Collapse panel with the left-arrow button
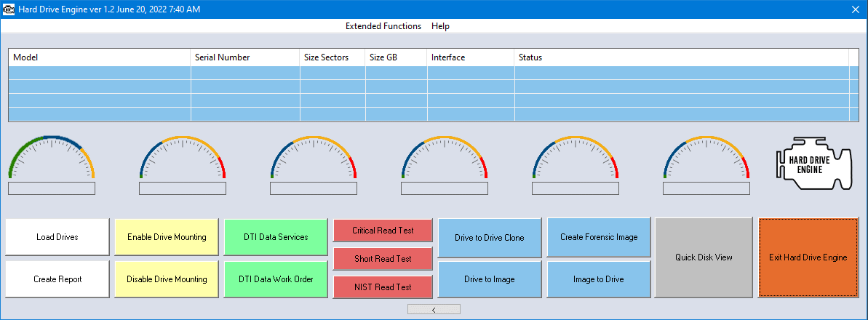Screen dimensions: 868x320 click(434, 310)
